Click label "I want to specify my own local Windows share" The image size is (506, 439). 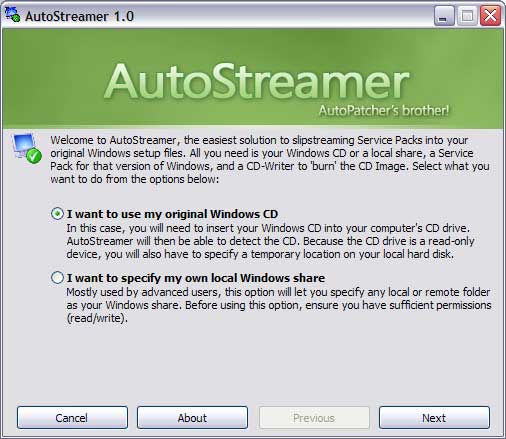[x=196, y=278]
